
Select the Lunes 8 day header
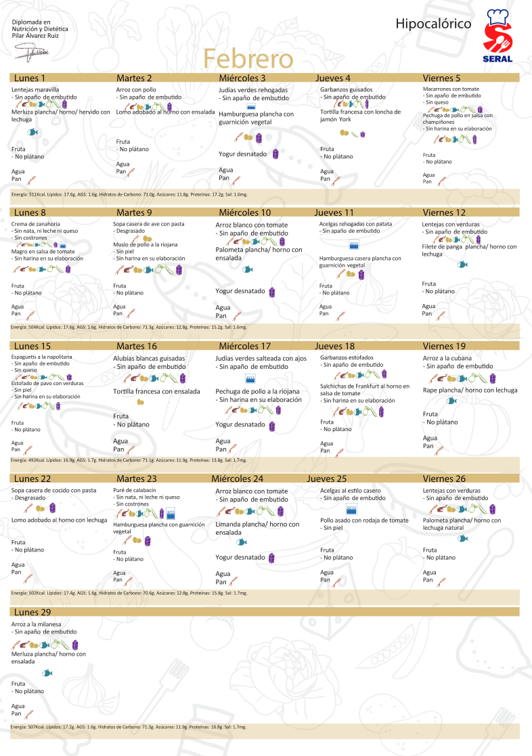coord(30,212)
